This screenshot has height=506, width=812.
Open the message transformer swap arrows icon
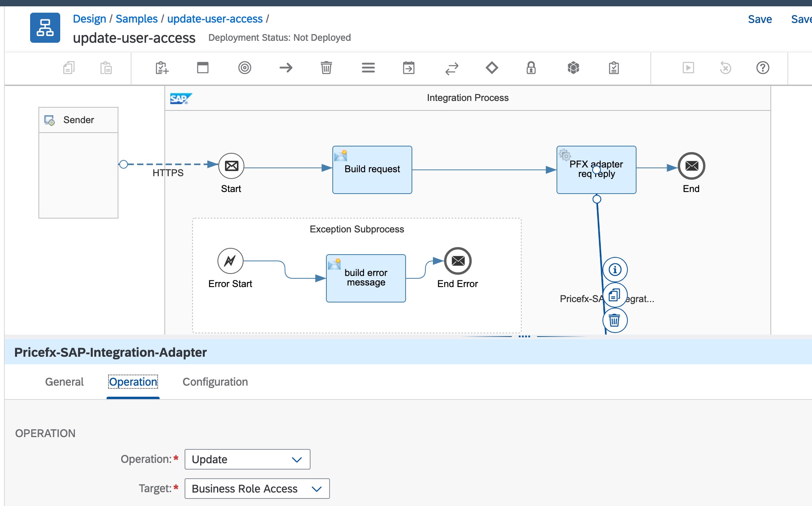(x=452, y=68)
